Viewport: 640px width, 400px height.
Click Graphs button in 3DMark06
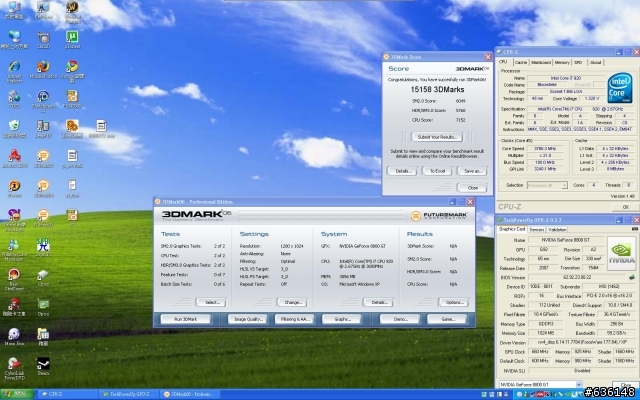pyautogui.click(x=342, y=319)
